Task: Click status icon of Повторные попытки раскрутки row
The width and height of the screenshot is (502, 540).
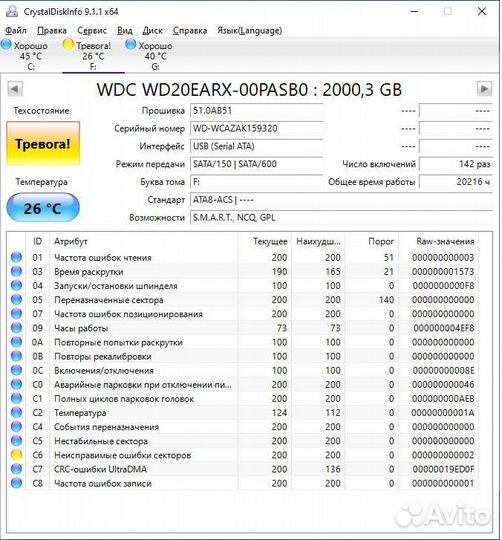Action: coord(16,342)
